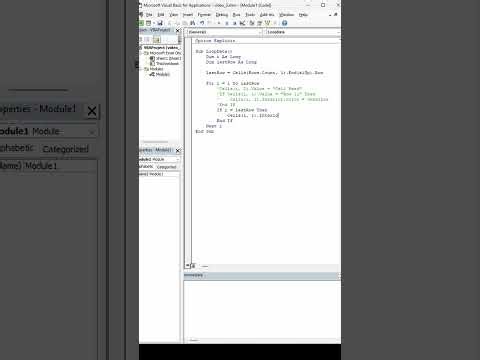This screenshot has height=360, width=480.
Task: Click the Paste icon in the toolbar
Action: tap(185, 23)
